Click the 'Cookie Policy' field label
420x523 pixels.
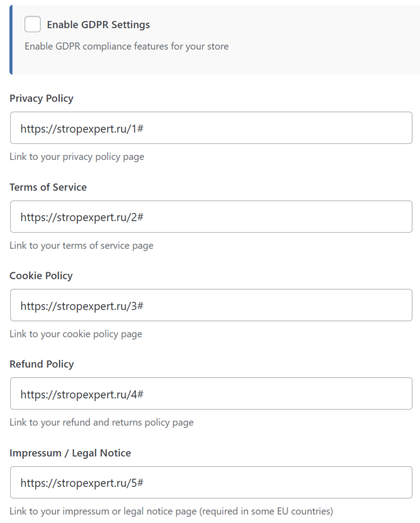click(41, 276)
